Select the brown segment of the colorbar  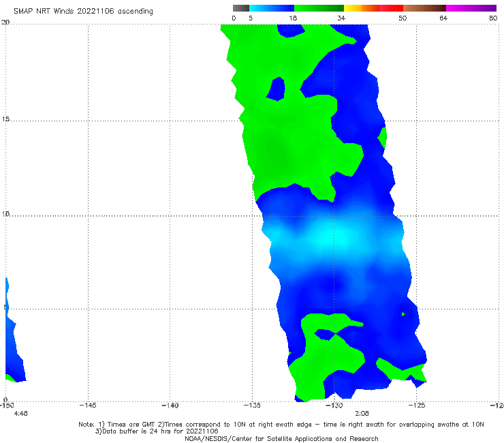pos(424,8)
